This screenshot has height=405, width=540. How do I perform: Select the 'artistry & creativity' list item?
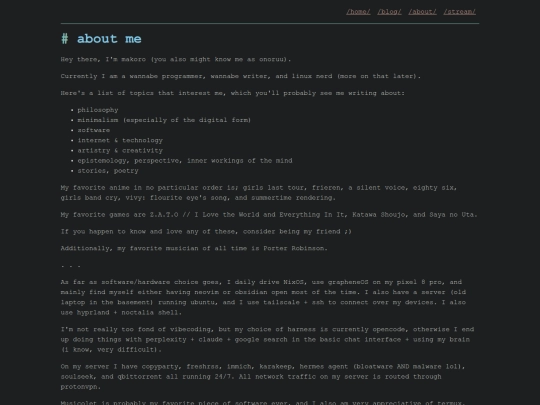120,150
